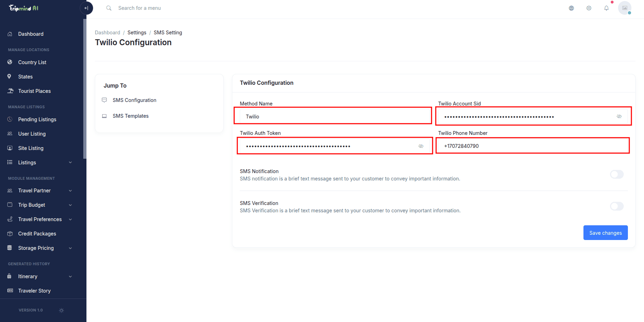Viewport: 644px width, 322px height.
Task: Show the Twilio Account Sid value
Action: pos(619,116)
